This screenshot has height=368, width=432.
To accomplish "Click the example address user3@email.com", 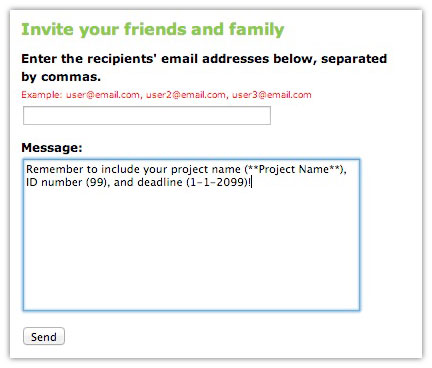I will 272,95.
